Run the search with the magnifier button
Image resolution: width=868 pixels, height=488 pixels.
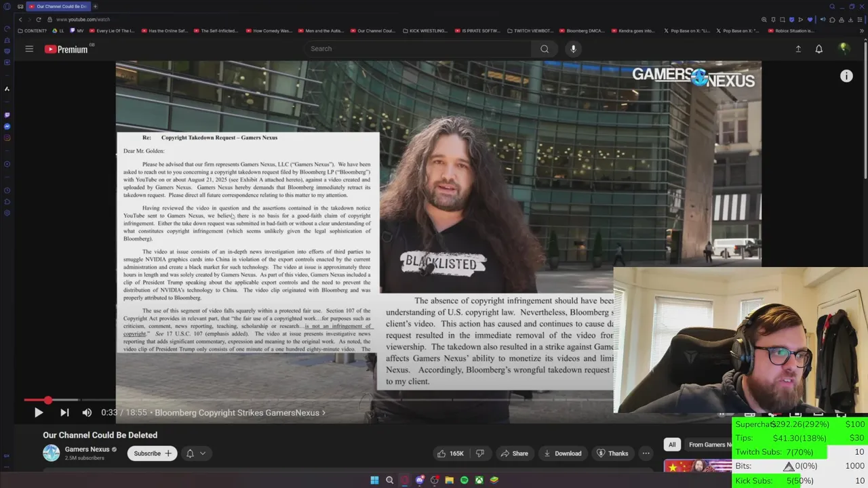545,49
